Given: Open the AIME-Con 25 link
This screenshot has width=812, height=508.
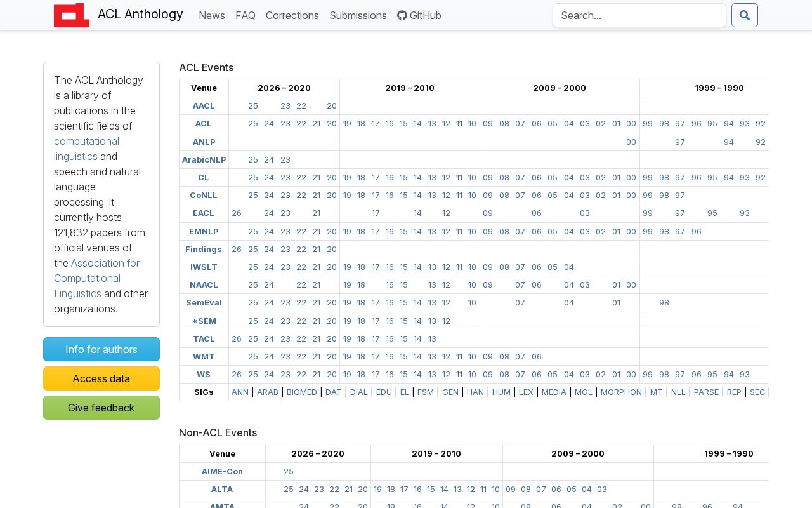Looking at the screenshot, I should (x=288, y=471).
